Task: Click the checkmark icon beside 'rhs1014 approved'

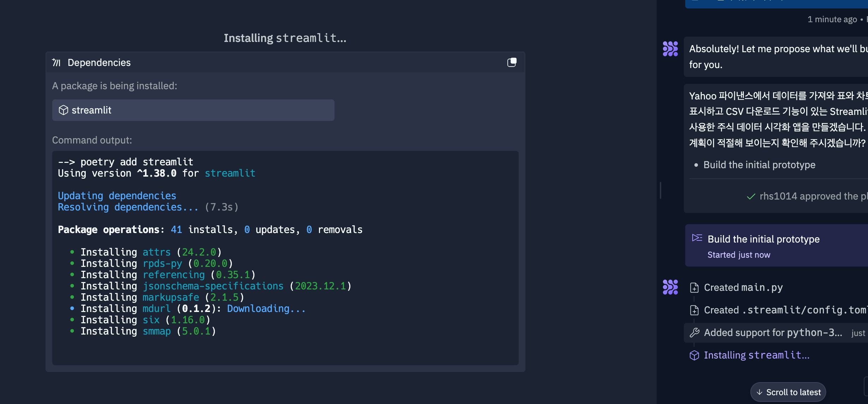Action: 751,196
